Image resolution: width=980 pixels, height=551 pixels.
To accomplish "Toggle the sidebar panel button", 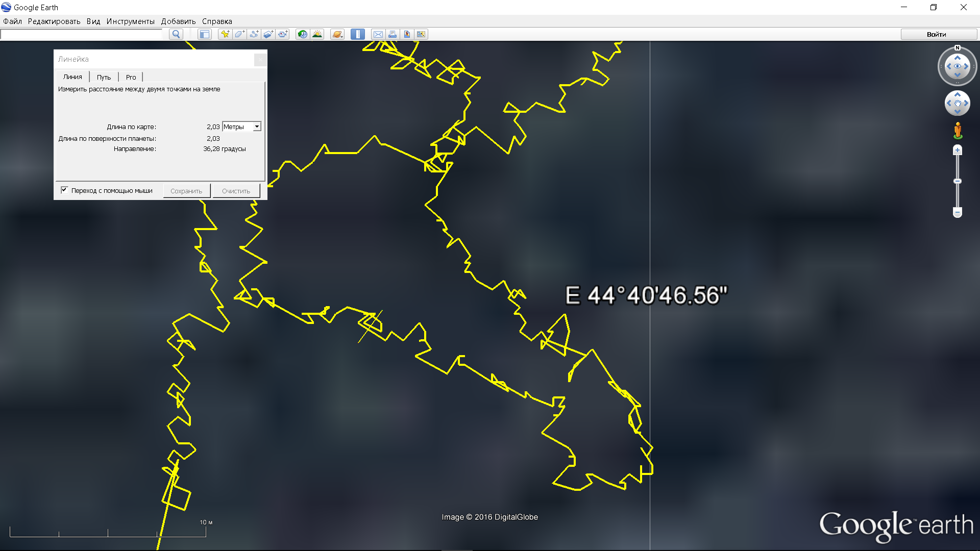I will 205,34.
